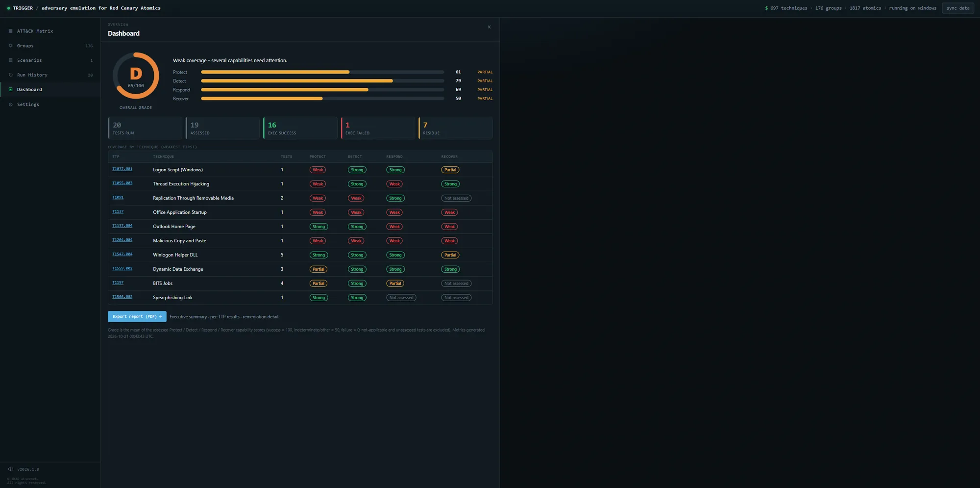This screenshot has height=488, width=980.
Task: Click the Groups sidebar icon
Action: click(10, 46)
